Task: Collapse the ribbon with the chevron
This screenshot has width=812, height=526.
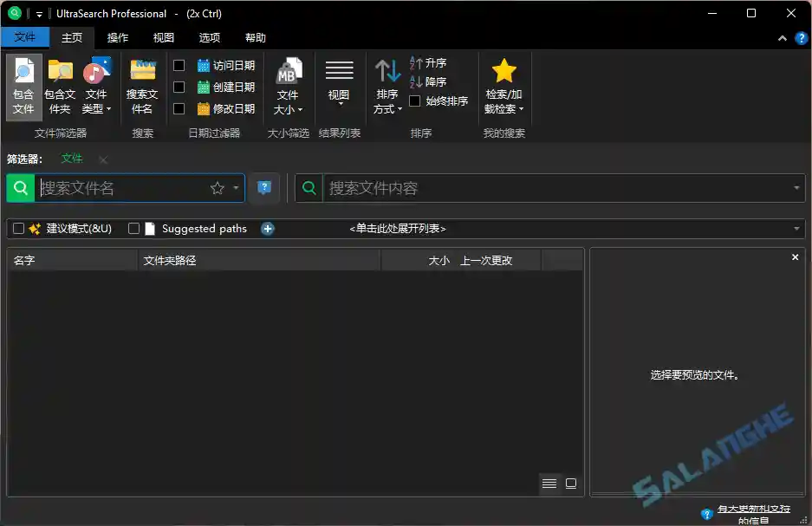Action: point(782,37)
